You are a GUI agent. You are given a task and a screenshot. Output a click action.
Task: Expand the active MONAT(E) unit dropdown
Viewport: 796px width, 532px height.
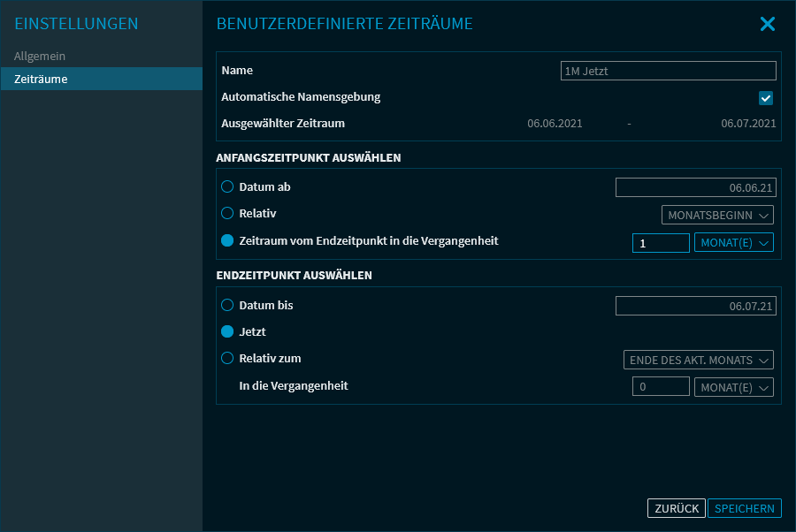(x=733, y=243)
